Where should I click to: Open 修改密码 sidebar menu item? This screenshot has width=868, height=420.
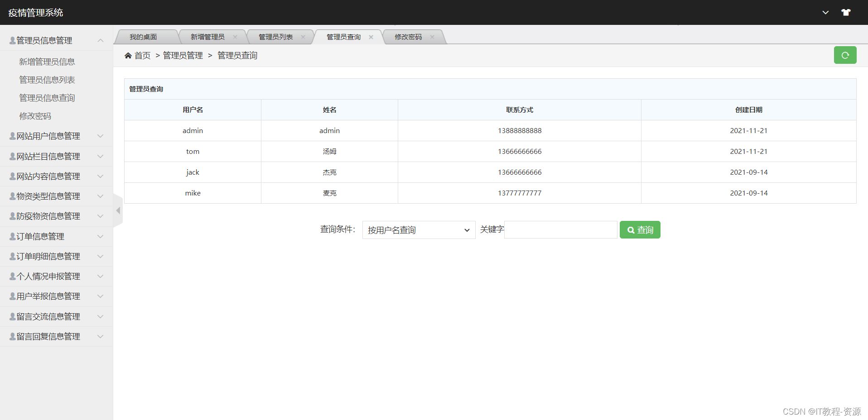[35, 116]
